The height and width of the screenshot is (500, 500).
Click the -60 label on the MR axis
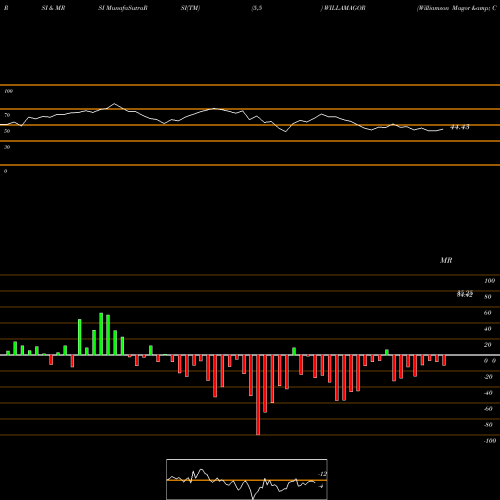(x=488, y=409)
